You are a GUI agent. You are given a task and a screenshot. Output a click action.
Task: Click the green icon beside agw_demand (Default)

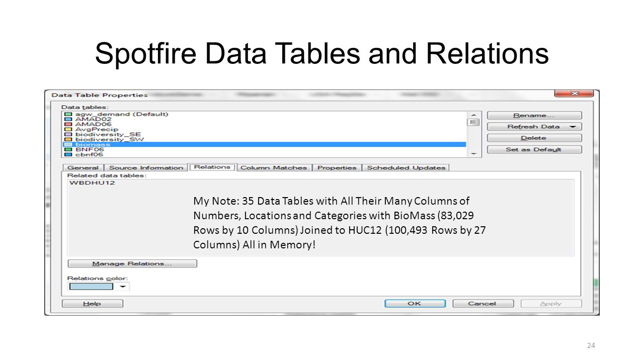point(68,114)
